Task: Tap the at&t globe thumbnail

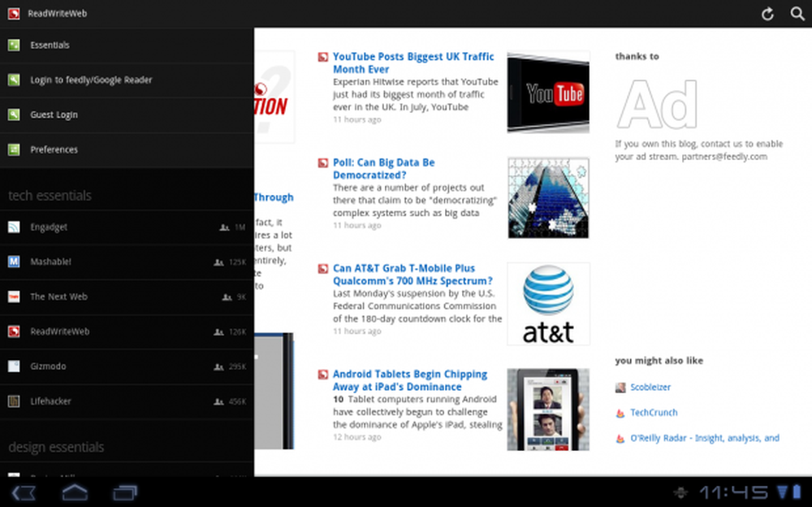Action: point(548,305)
